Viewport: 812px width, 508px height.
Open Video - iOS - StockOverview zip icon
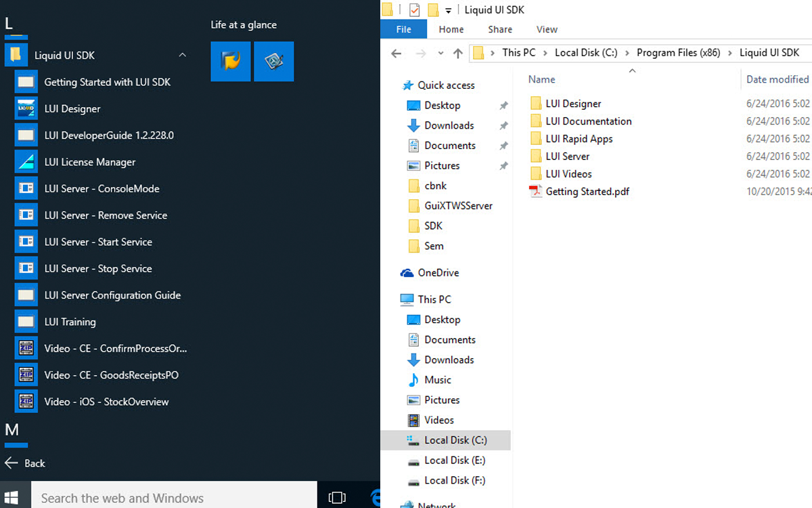pos(26,402)
